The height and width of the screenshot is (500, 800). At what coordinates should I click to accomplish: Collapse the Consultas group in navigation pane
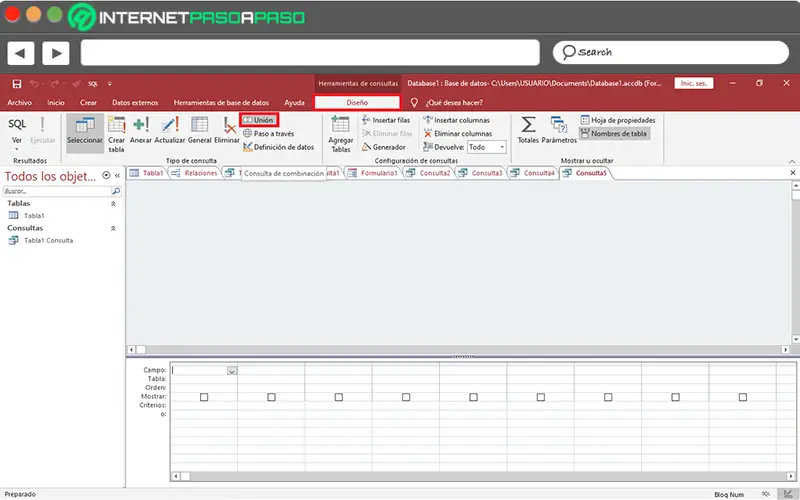click(113, 229)
